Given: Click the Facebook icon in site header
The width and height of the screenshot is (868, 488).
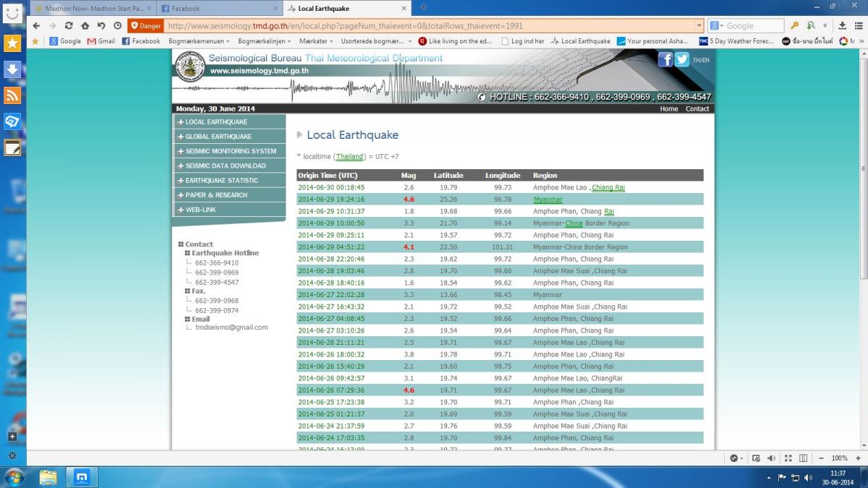Looking at the screenshot, I should pos(665,60).
